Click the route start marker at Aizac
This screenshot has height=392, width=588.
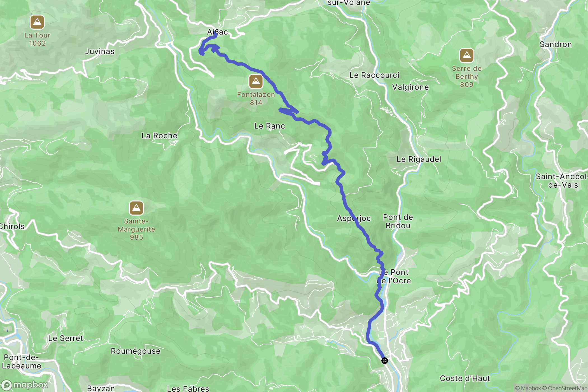217,32
